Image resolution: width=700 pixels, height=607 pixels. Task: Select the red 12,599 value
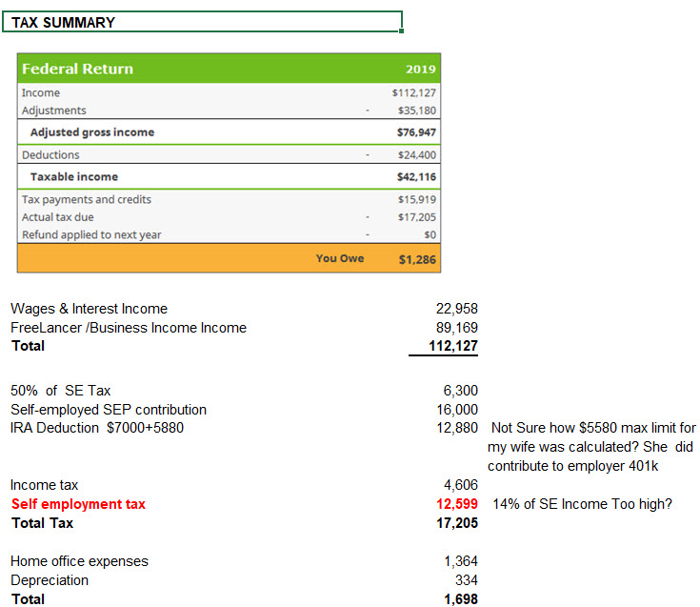[457, 504]
